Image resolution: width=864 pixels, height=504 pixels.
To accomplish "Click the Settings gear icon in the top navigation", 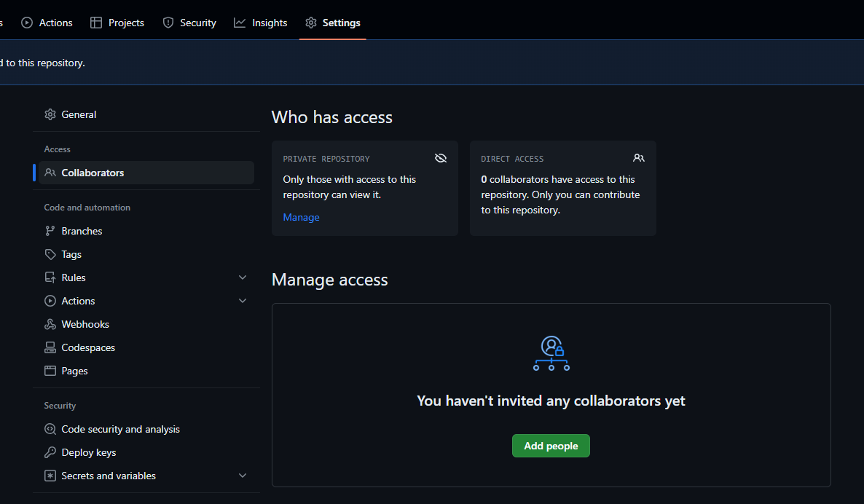I will (x=311, y=23).
